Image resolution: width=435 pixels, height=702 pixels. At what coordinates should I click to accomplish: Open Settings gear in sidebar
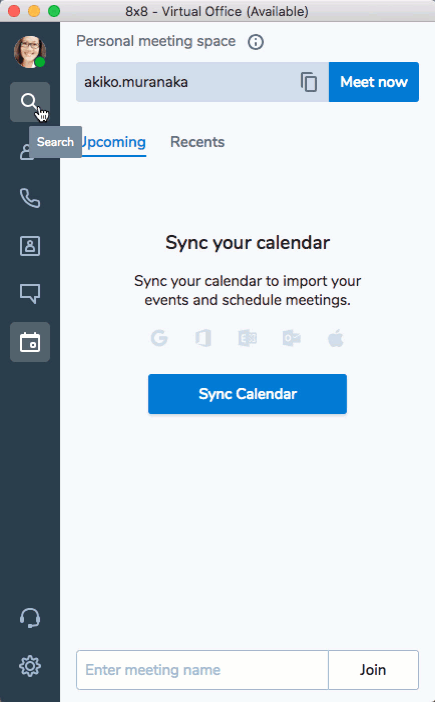click(30, 666)
